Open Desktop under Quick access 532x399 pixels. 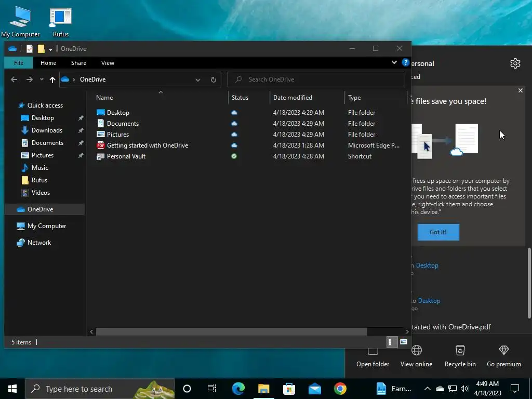(x=43, y=118)
